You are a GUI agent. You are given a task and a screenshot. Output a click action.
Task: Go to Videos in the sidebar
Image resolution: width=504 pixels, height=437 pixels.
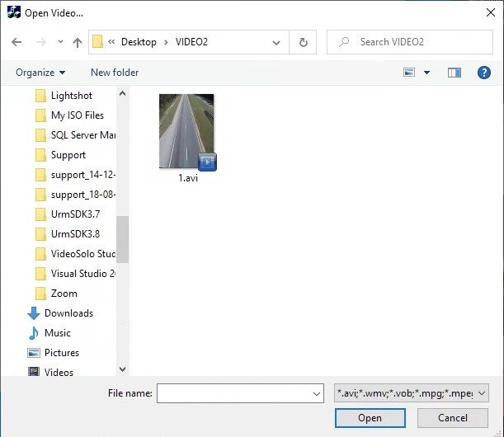click(59, 373)
